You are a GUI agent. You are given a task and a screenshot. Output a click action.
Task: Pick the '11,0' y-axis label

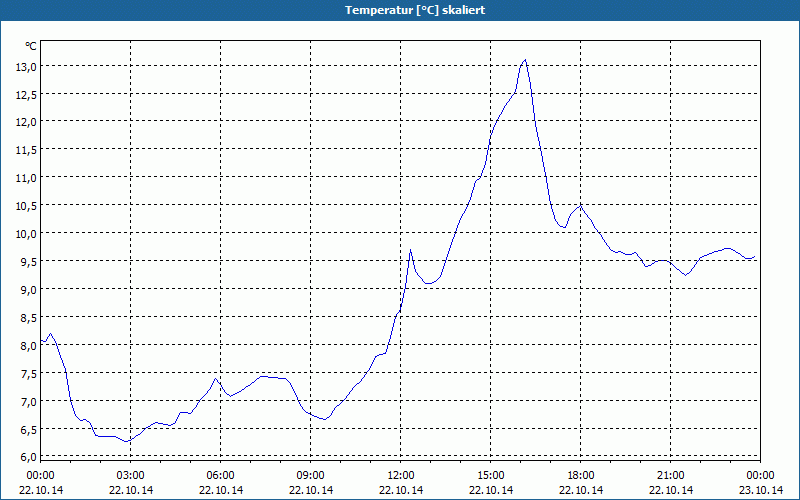click(x=27, y=178)
